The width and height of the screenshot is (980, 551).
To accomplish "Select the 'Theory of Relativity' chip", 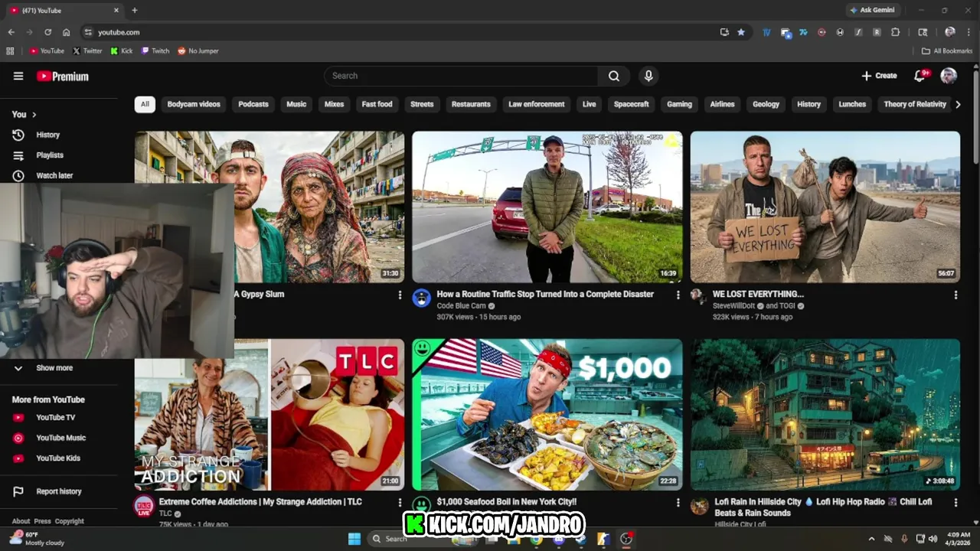I will click(915, 104).
